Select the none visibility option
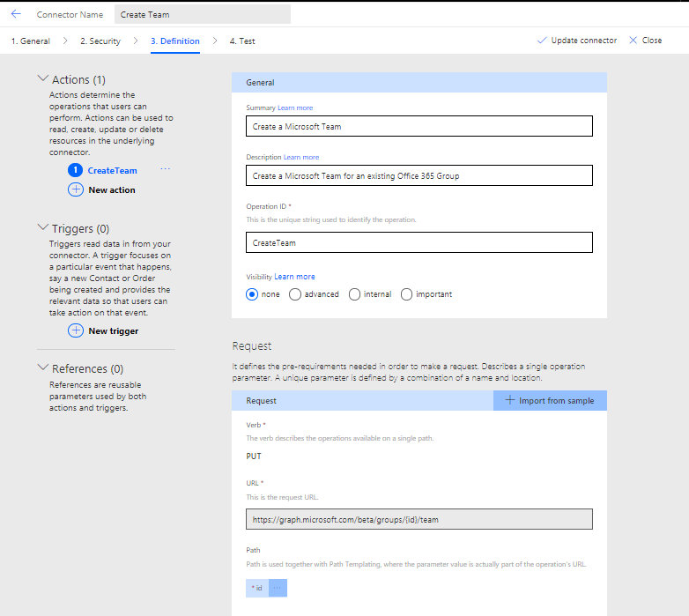 [252, 294]
